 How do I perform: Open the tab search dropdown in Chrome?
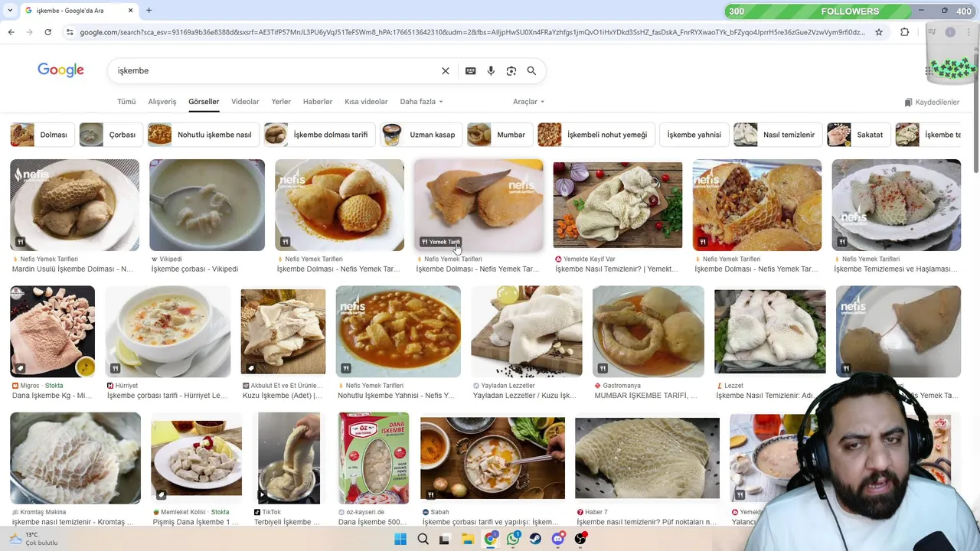10,11
